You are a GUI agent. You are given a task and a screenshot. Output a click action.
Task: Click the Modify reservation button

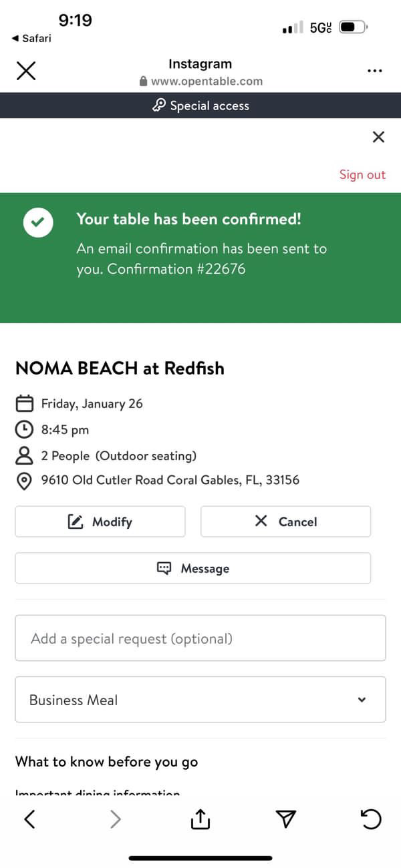click(x=100, y=521)
